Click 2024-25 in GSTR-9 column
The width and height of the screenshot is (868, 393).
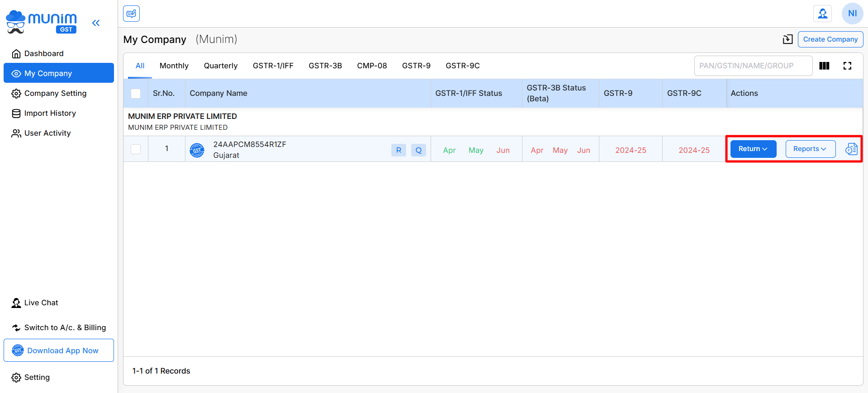pos(631,150)
